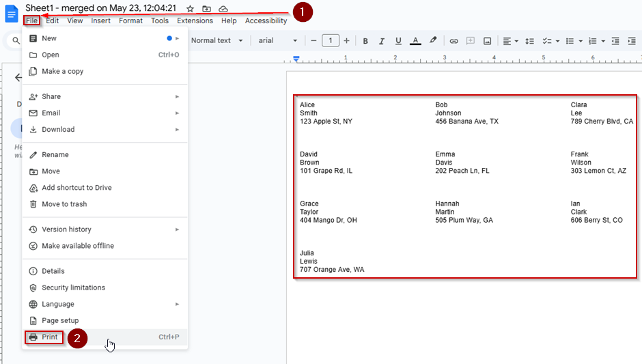This screenshot has height=364, width=642.
Task: Click the Google Docs home icon
Action: click(x=11, y=14)
